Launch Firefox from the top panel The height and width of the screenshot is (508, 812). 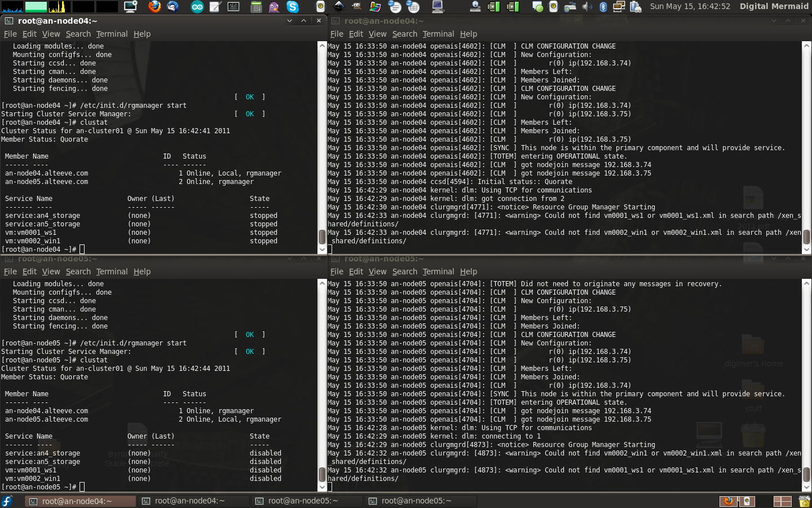click(155, 7)
